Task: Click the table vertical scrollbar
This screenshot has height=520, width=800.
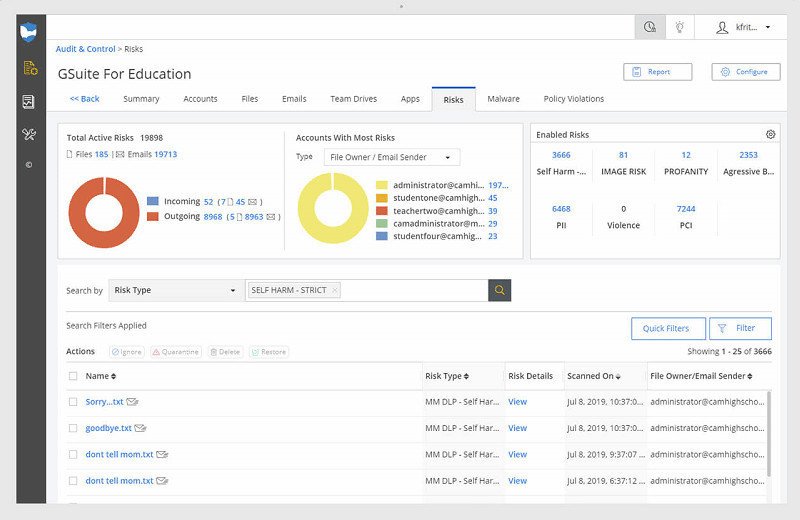Action: (768, 434)
